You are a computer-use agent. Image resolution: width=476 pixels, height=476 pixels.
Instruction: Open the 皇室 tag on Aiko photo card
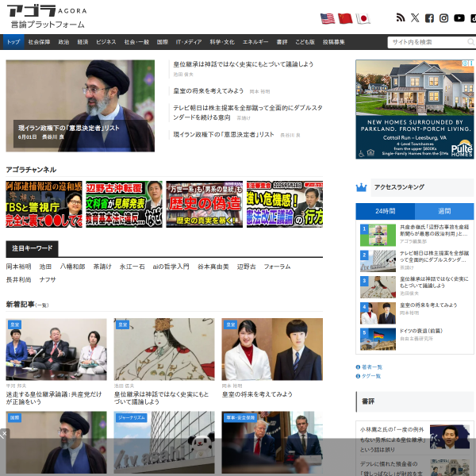pyautogui.click(x=231, y=324)
